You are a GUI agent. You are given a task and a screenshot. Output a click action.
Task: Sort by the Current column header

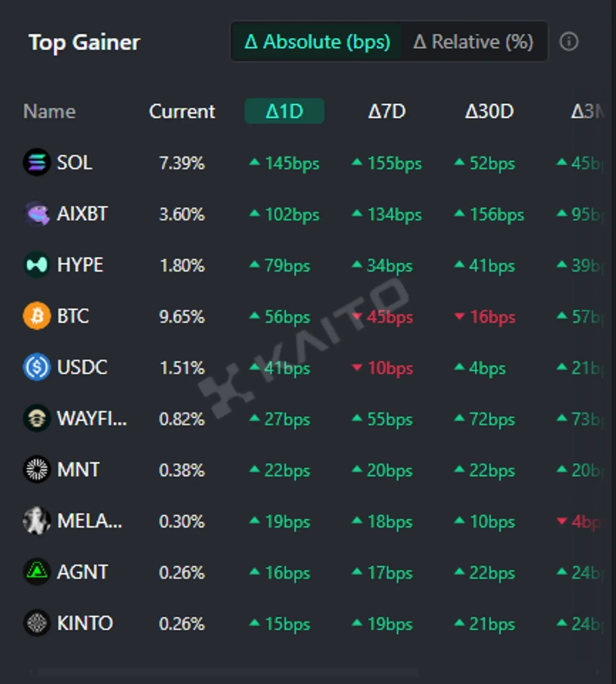click(x=182, y=112)
